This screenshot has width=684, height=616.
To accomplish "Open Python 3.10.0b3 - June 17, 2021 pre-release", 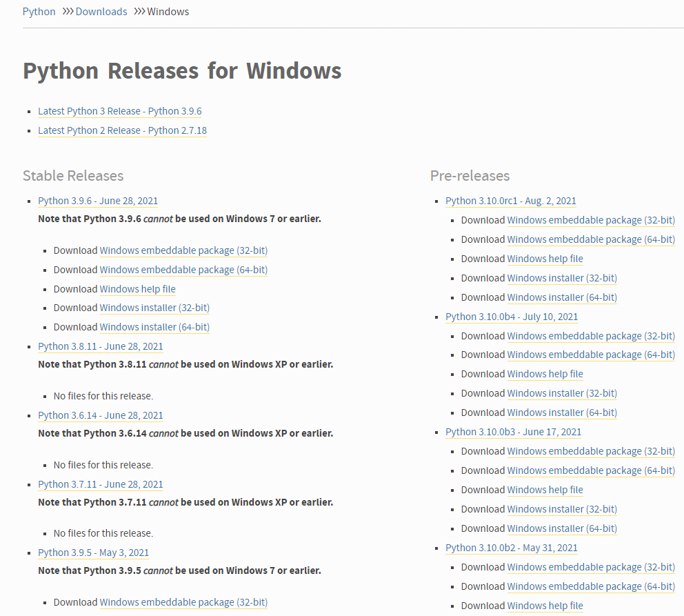I will click(514, 432).
